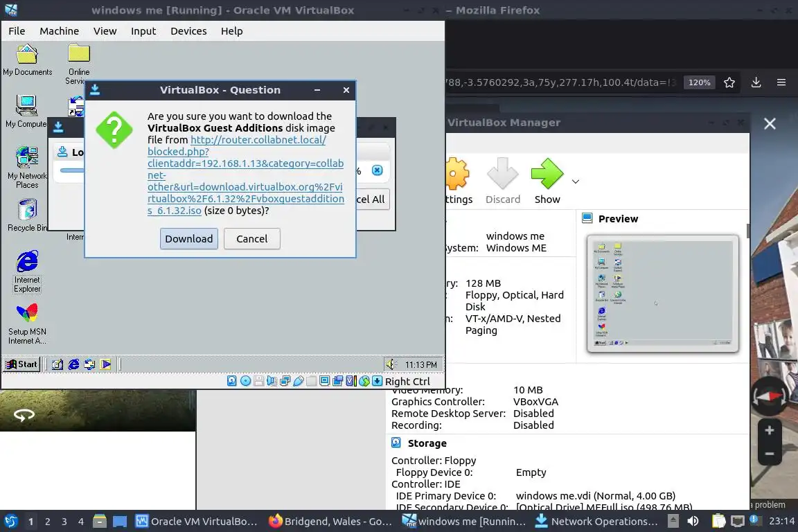Click the Download button in Question dialog
Screen dimensions: 798x532
pos(189,239)
